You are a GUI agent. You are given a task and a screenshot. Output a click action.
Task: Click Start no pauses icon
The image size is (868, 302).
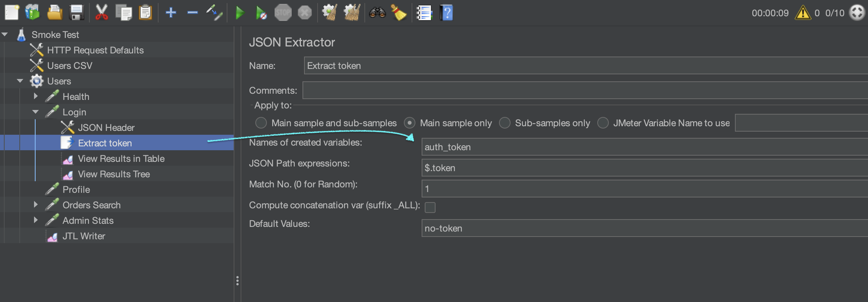click(x=261, y=13)
